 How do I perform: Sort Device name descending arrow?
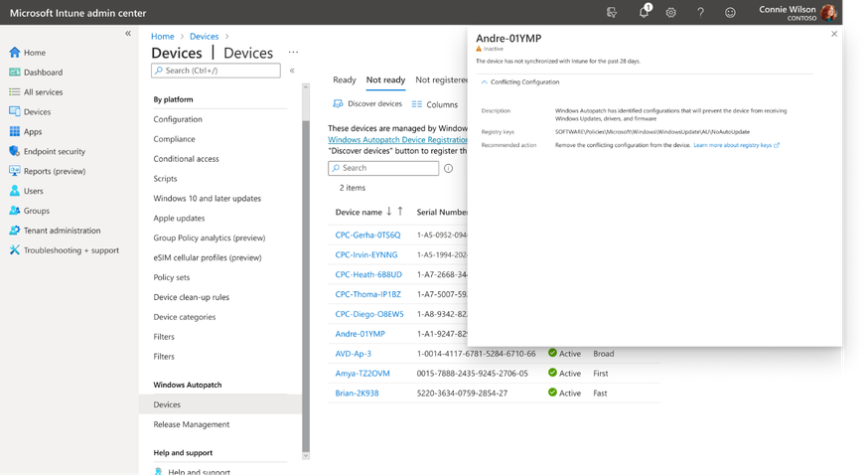[x=389, y=212]
